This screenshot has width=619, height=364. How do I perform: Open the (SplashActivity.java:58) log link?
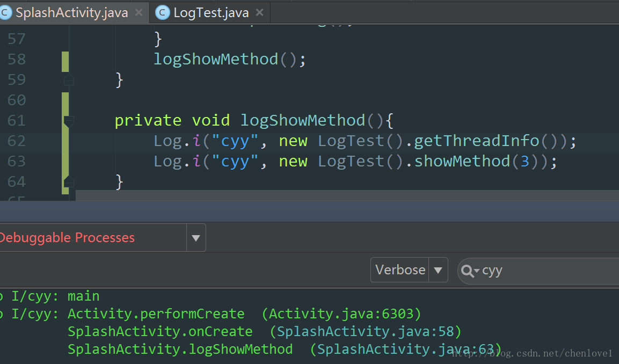click(x=366, y=332)
